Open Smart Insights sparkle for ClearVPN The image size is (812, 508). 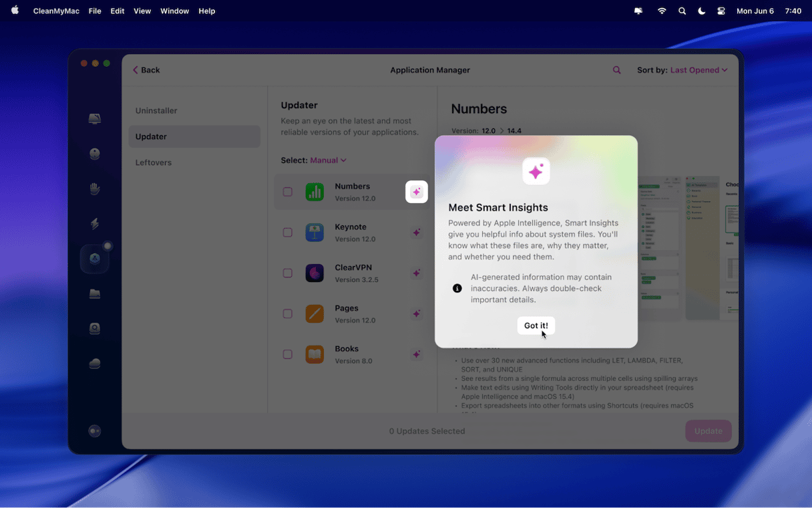coord(416,273)
